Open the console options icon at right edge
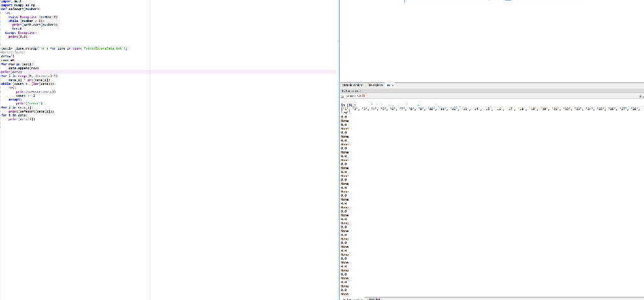The image size is (644, 300). 641,96
